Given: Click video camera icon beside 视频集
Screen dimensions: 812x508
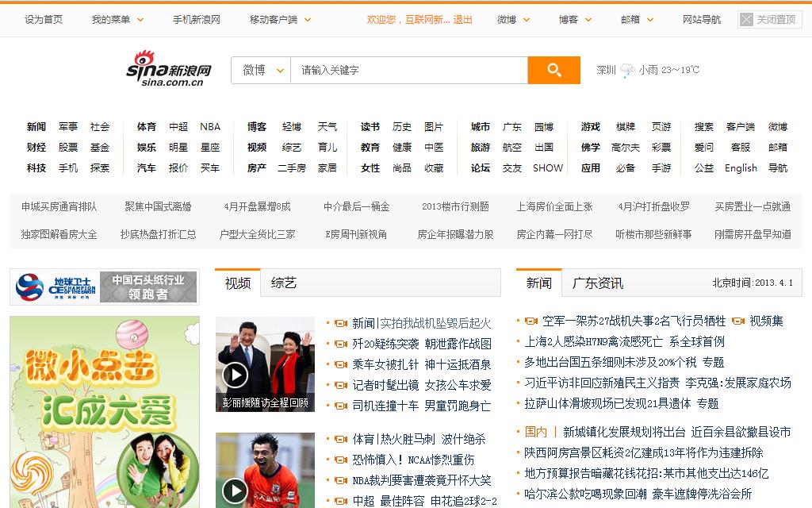Looking at the screenshot, I should pyautogui.click(x=737, y=321).
